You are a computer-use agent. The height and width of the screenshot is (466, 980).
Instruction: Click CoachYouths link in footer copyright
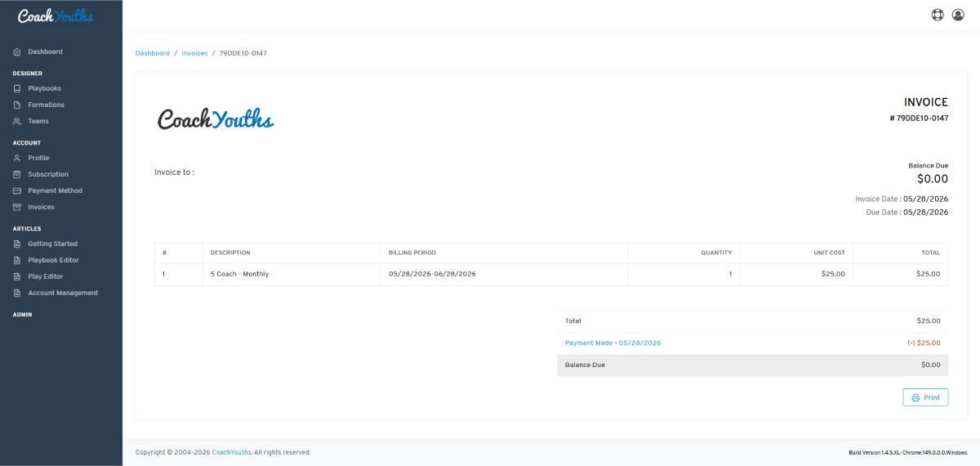[x=232, y=452]
